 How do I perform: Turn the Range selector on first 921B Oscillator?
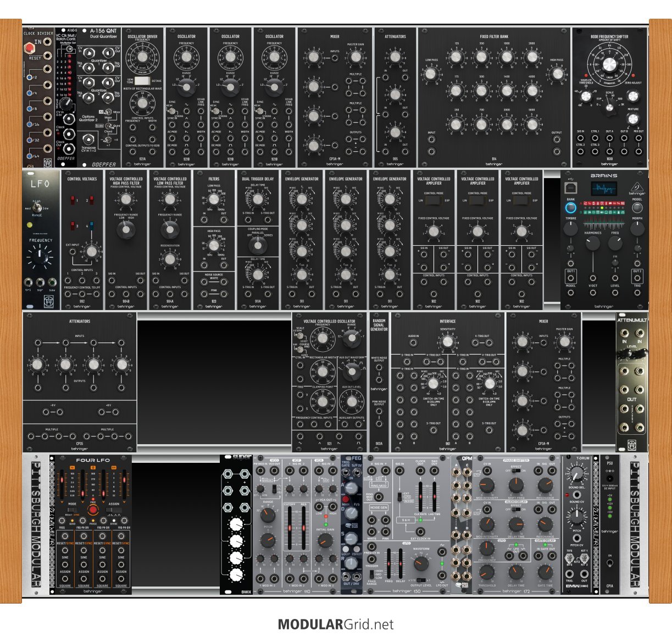pyautogui.click(x=186, y=86)
